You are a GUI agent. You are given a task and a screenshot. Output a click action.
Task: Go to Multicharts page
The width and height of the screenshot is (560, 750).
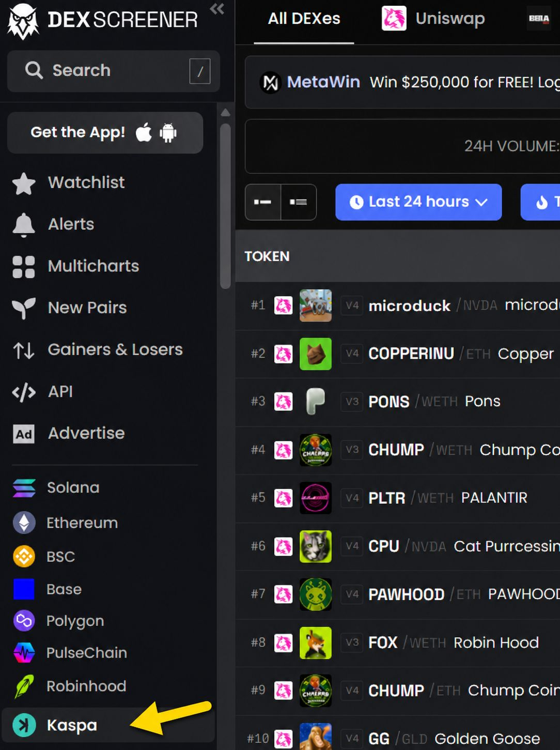coord(94,266)
